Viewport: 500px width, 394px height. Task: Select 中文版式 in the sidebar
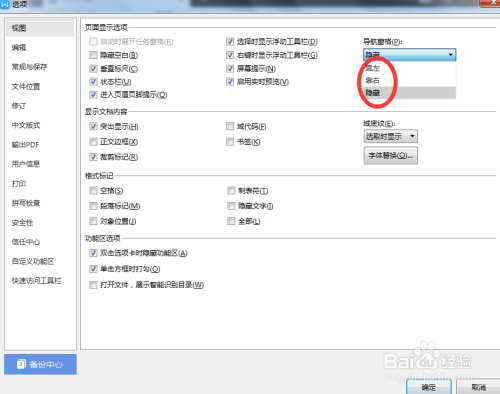[x=26, y=125]
